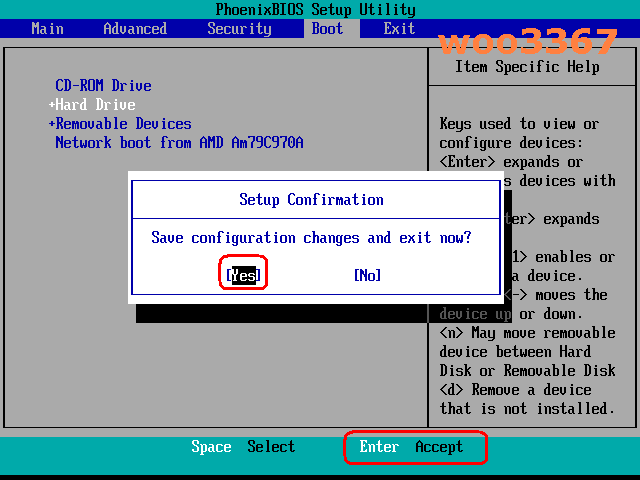Click the Item Specific Help heading
Image resolution: width=640 pixels, height=480 pixels.
click(x=527, y=67)
